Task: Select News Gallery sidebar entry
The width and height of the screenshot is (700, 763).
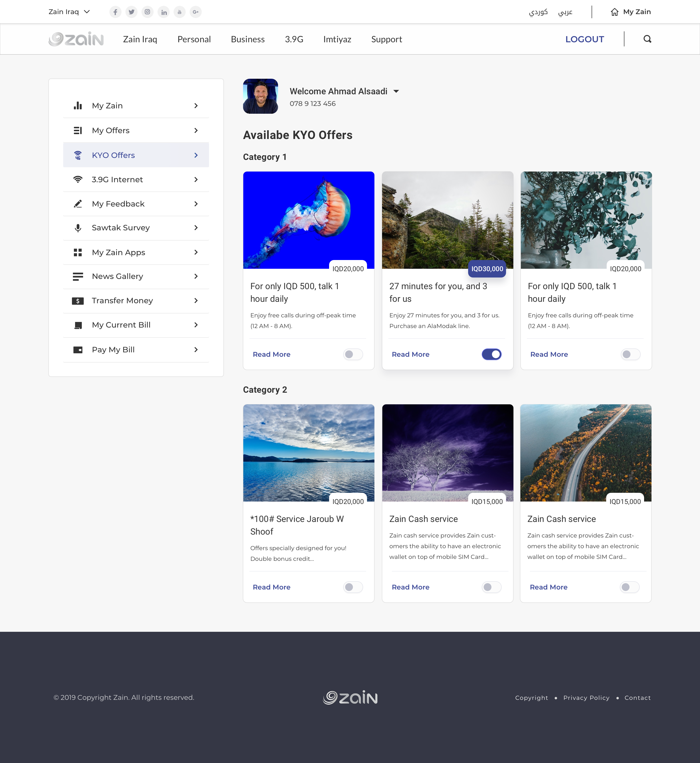Action: [x=136, y=277]
